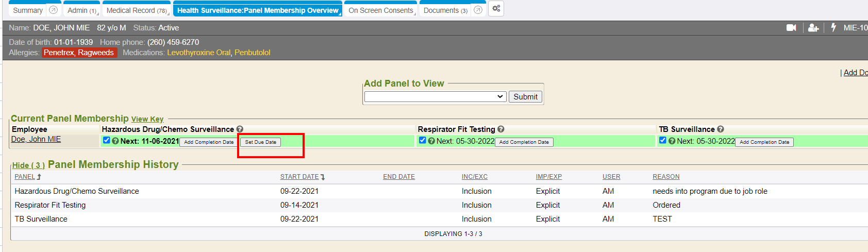Pop out the Documents tab with arrow icon
The image size is (868, 252).
(x=478, y=10)
